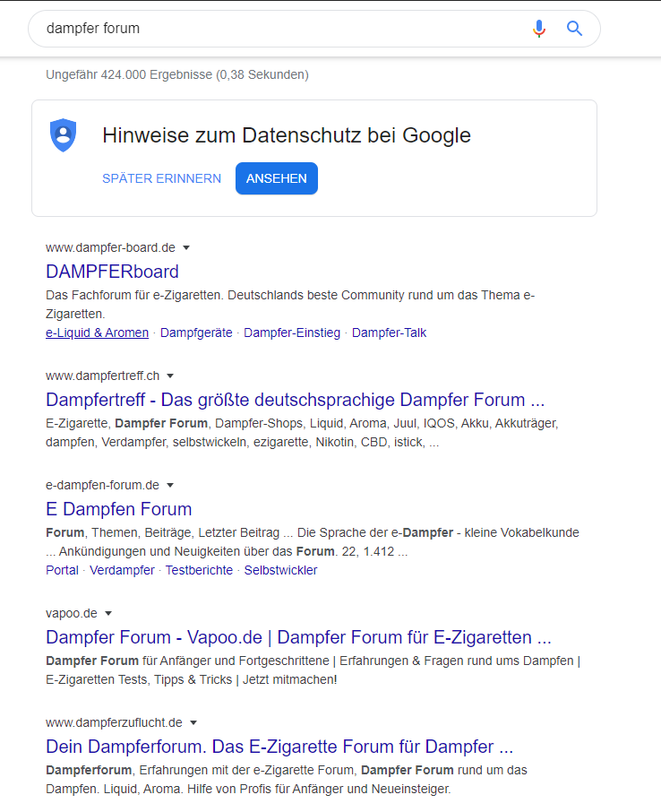Go to the Dampfgeräte sitelink
This screenshot has height=812, width=661.
[x=196, y=333]
